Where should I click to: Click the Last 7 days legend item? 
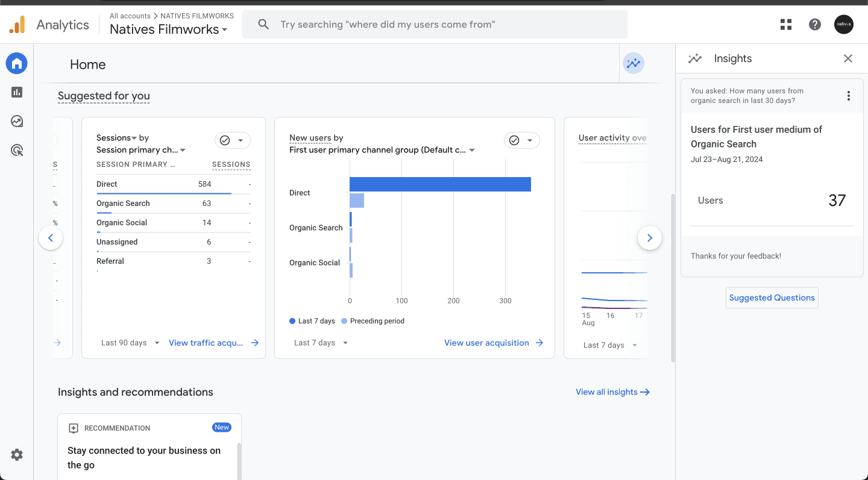[x=312, y=321]
